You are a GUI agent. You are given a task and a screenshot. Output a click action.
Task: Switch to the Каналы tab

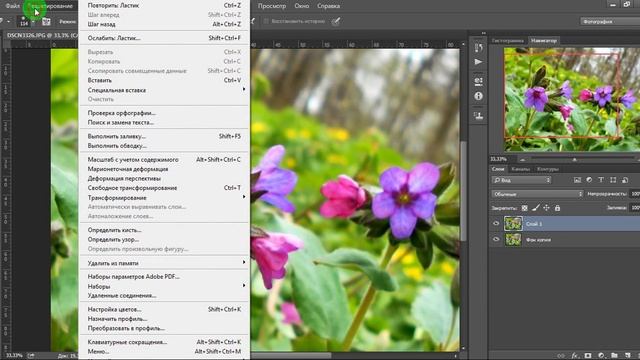tap(520, 169)
